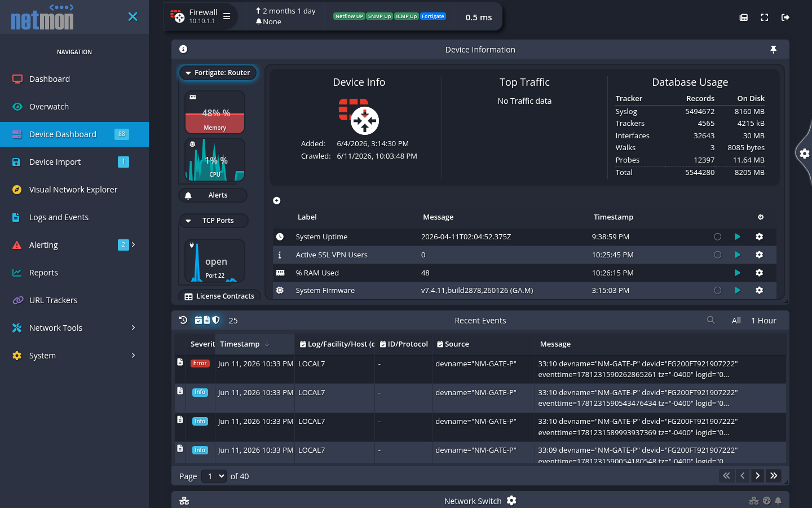Open the side settings gear tab

pos(805,153)
